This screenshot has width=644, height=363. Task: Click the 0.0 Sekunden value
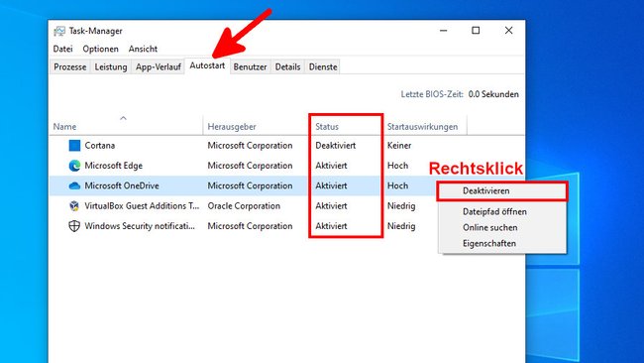pyautogui.click(x=493, y=94)
